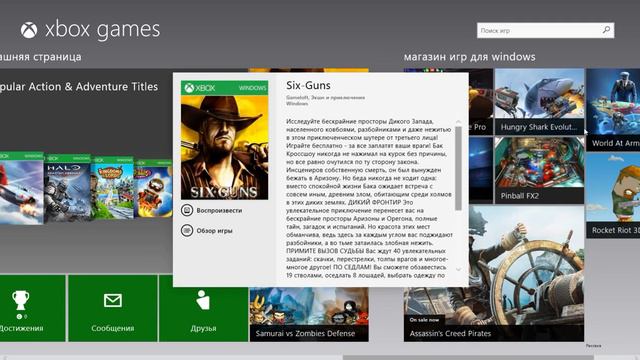This screenshot has width=640, height=360.
Task: Click the description scrollbar thumb
Action: (x=458, y=168)
